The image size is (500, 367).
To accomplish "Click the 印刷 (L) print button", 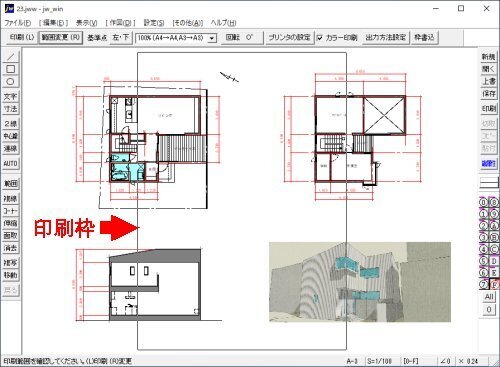I will (22, 37).
